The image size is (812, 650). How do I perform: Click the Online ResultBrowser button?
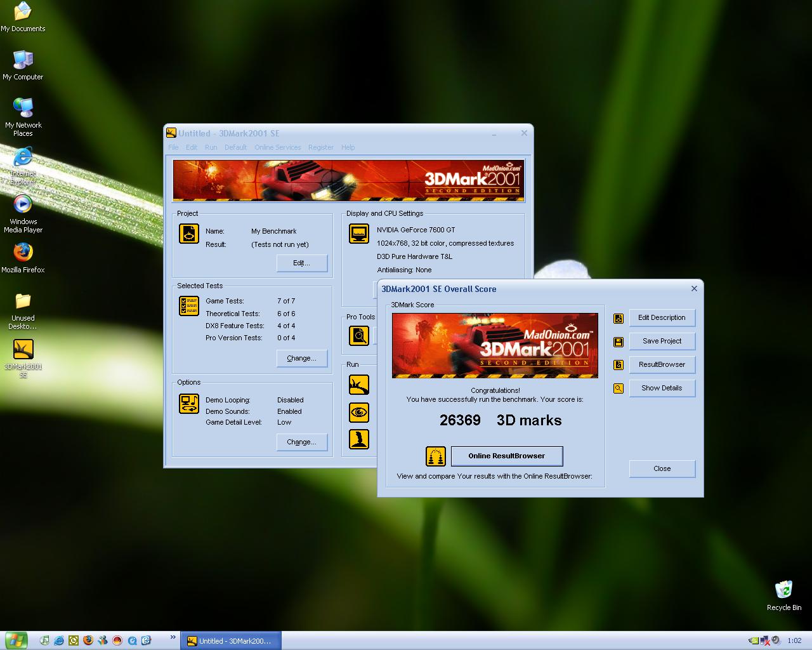click(x=507, y=456)
